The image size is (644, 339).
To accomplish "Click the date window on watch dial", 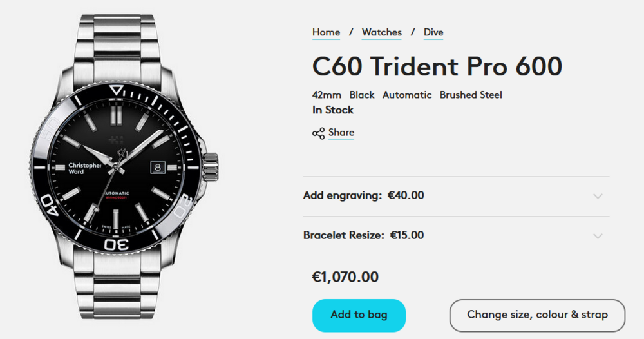I will tap(159, 167).
